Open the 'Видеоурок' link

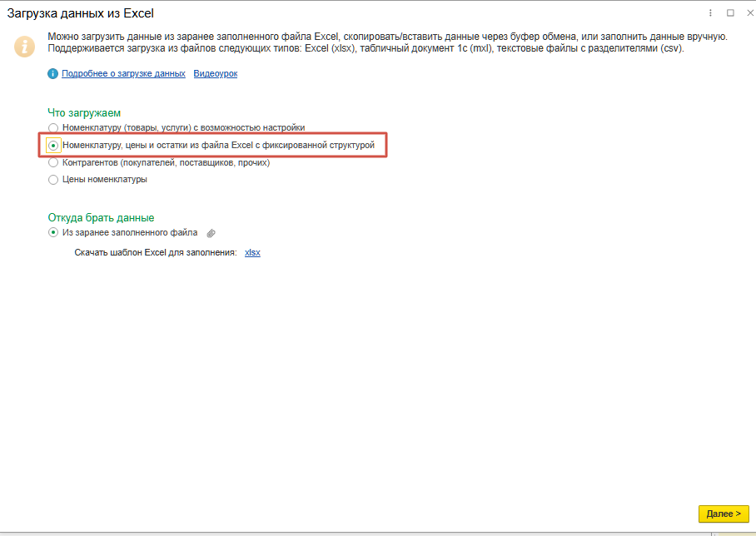point(216,74)
